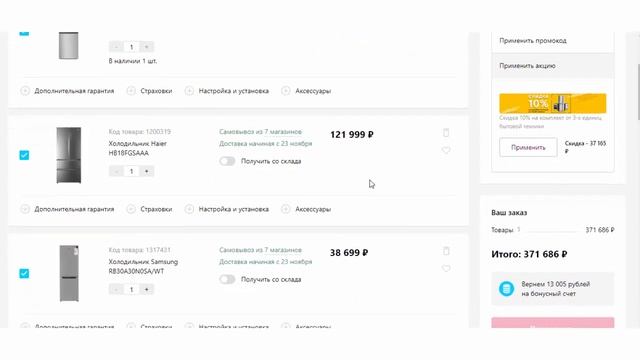640x360 pixels.
Task: Click the bonus account coin icon
Action: (x=507, y=289)
